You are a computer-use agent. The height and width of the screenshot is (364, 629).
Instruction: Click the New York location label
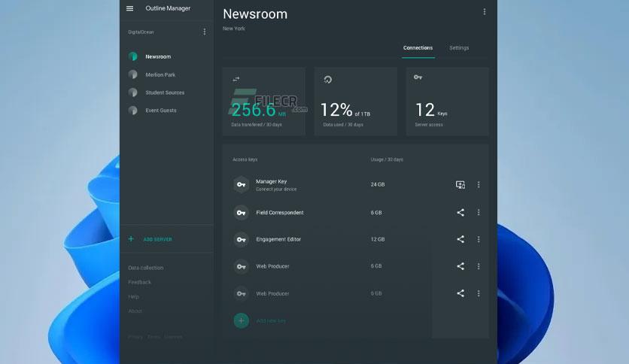[233, 29]
